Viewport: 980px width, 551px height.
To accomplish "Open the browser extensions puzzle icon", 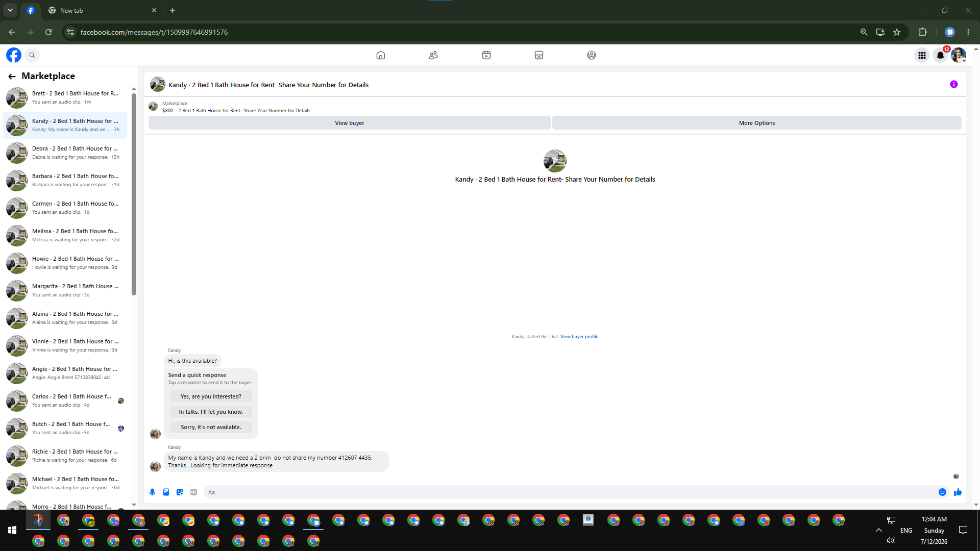I will (922, 32).
